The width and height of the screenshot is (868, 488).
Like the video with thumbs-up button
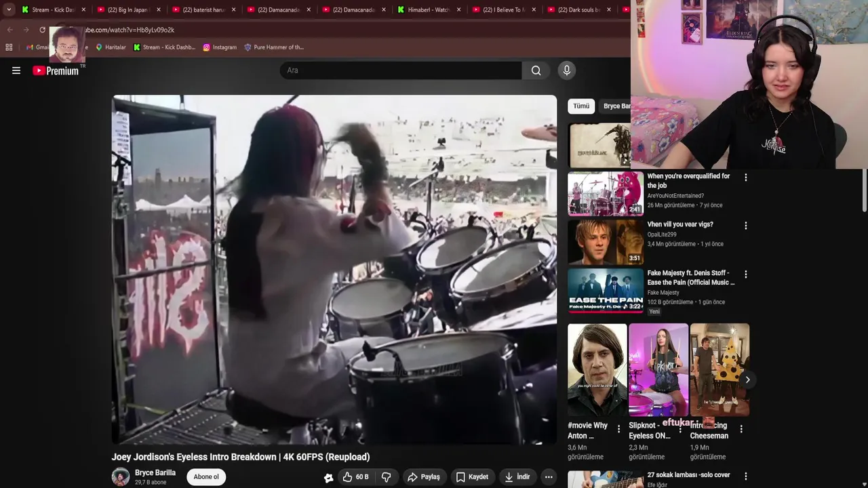point(355,477)
